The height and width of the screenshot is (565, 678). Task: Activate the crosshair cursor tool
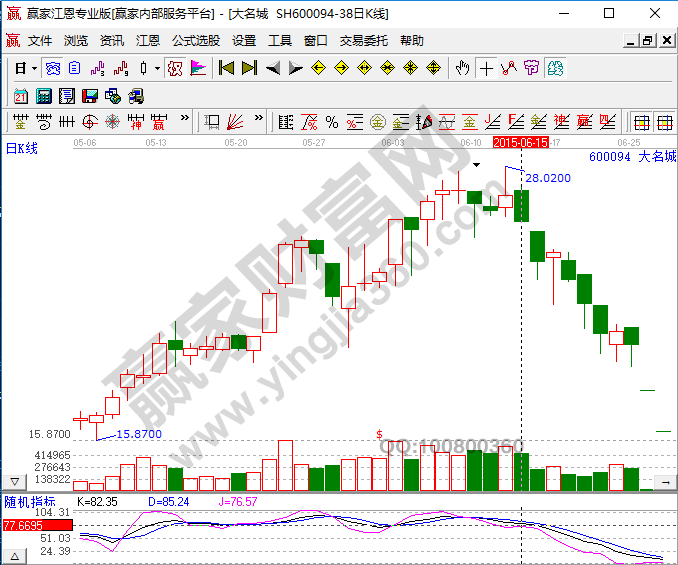486,68
